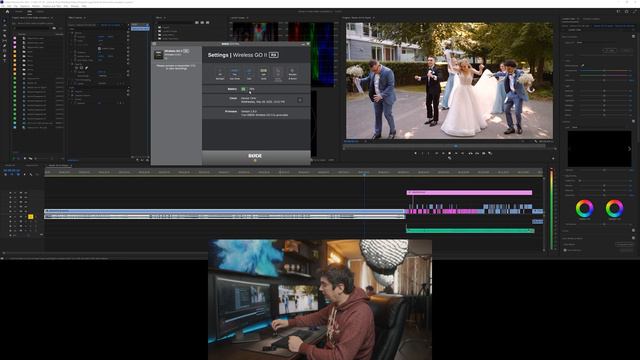The image size is (640, 360).
Task: Close the RODE Central window
Action: (x=308, y=44)
